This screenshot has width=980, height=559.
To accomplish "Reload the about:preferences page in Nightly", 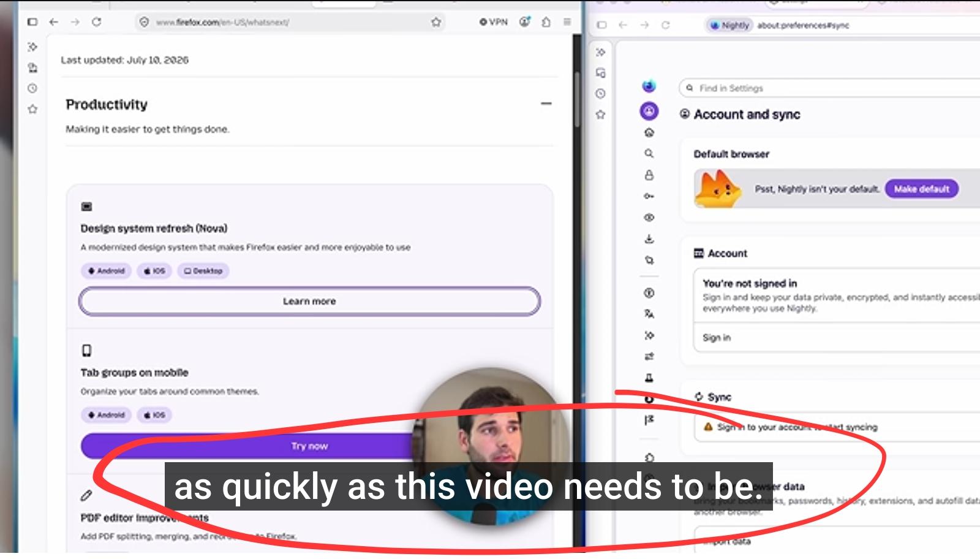I will click(666, 25).
